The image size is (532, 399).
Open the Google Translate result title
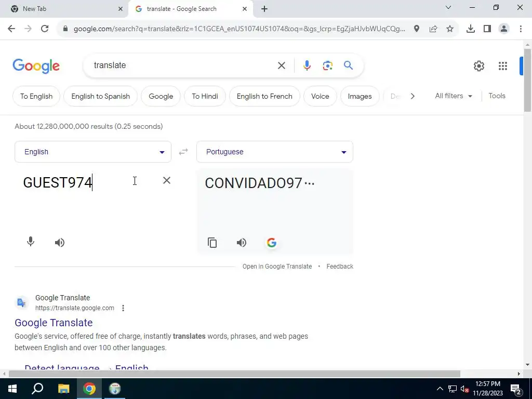tap(54, 322)
